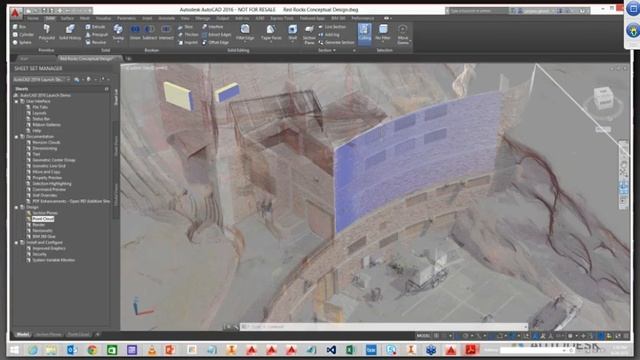The height and width of the screenshot is (360, 640).
Task: Click Generate Section tool
Action: (336, 42)
